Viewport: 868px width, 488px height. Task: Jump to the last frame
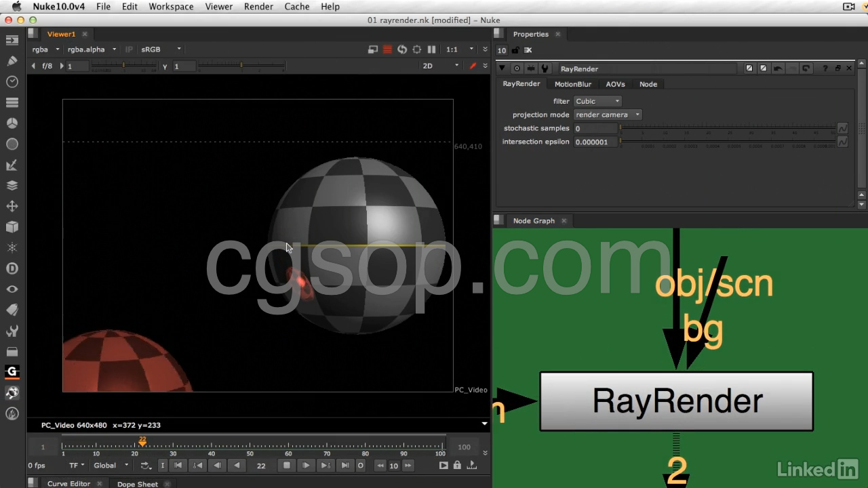point(345,466)
